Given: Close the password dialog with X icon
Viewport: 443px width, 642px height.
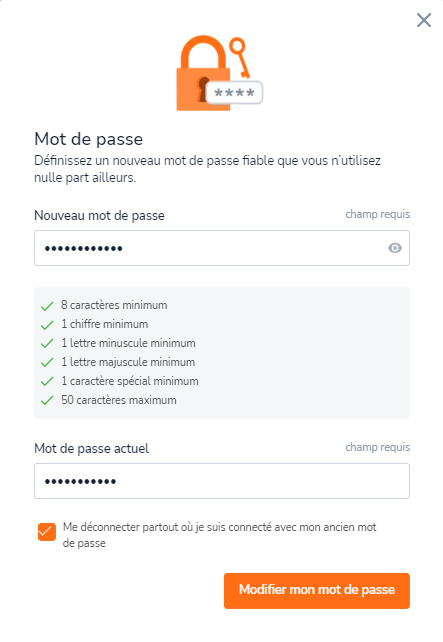Looking at the screenshot, I should (x=424, y=20).
